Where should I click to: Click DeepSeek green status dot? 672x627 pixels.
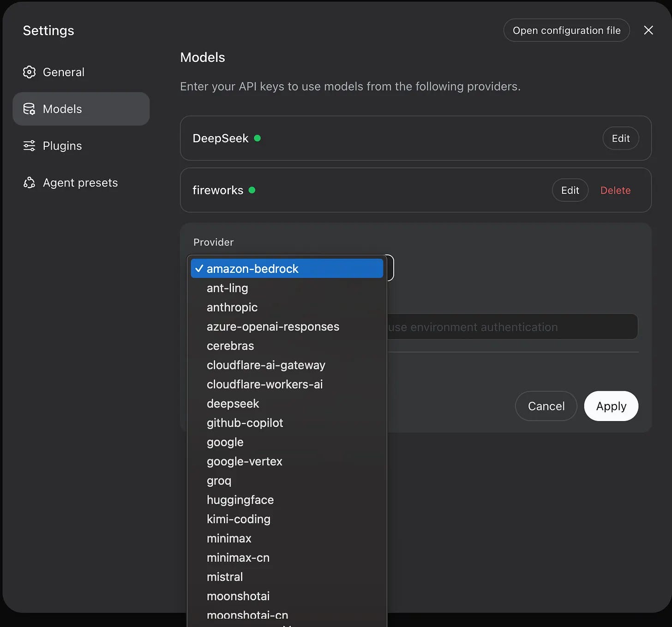click(x=258, y=138)
